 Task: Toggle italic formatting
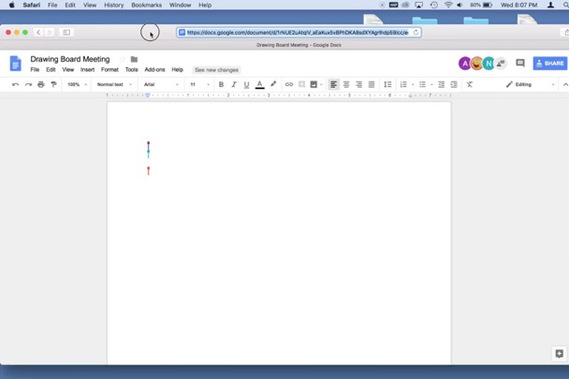coord(234,85)
